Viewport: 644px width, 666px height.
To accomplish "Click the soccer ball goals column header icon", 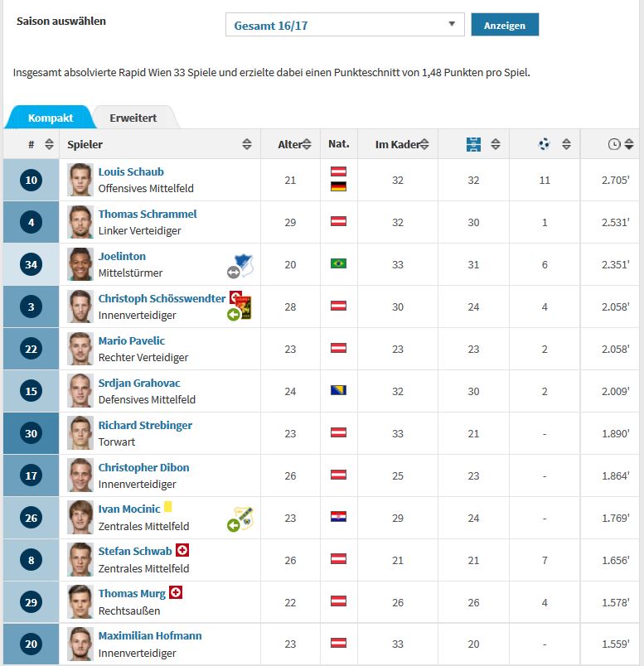I will pyautogui.click(x=544, y=144).
